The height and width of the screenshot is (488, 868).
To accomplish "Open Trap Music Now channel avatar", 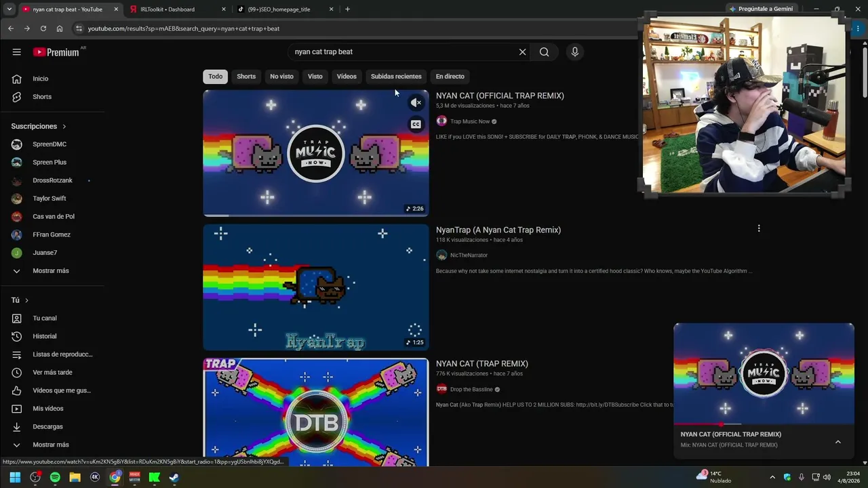I will pos(441,121).
